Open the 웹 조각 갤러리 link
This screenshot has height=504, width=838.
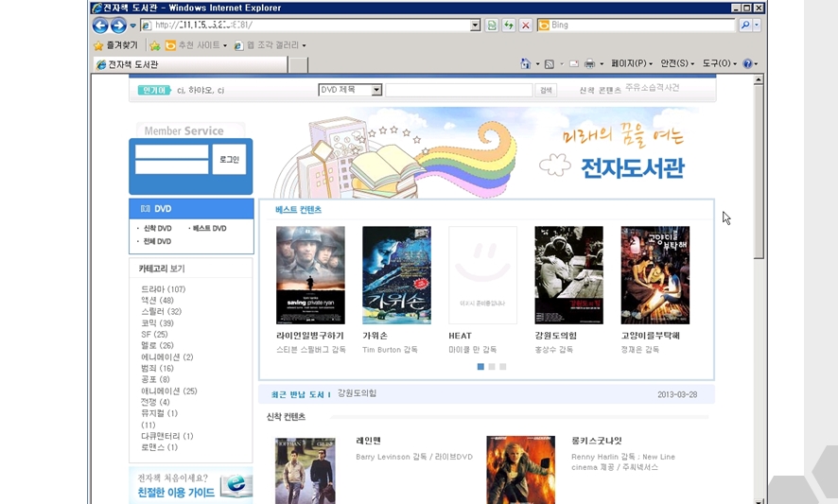270,45
